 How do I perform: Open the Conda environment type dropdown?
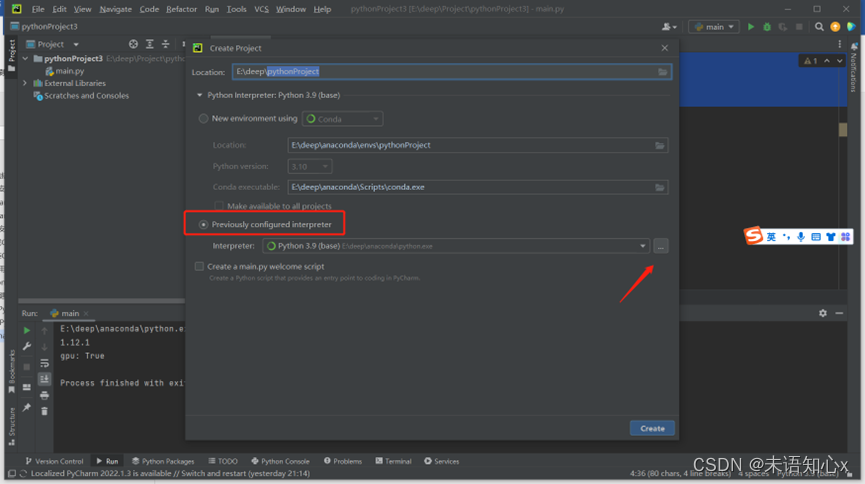(343, 119)
